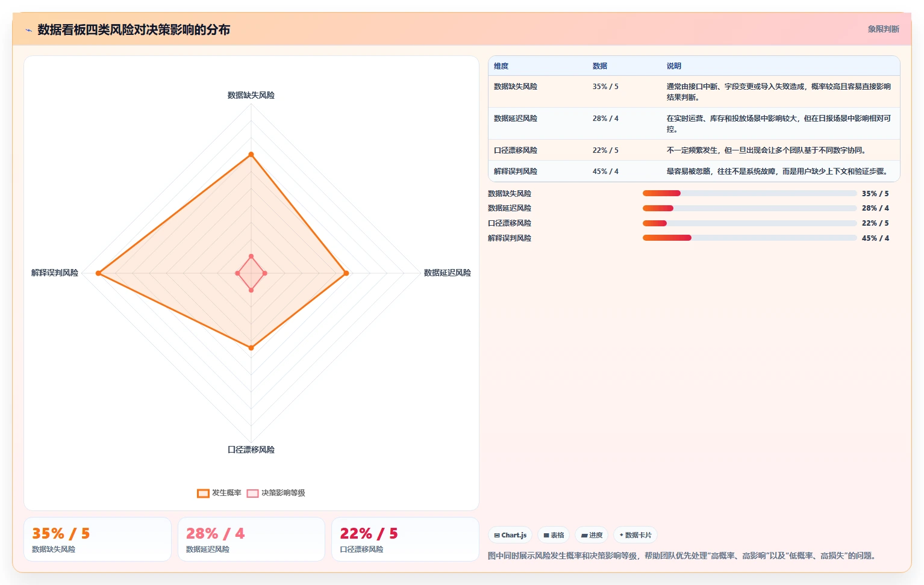Select the 进度 chip

[x=592, y=535]
